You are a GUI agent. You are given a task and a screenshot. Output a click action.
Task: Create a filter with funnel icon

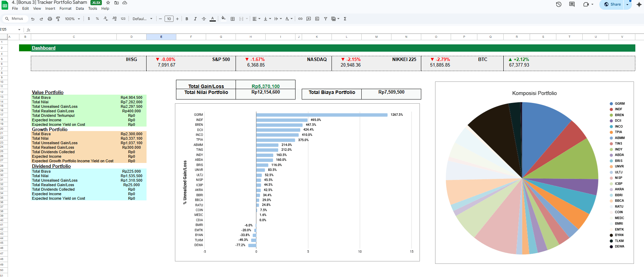pos(326,19)
